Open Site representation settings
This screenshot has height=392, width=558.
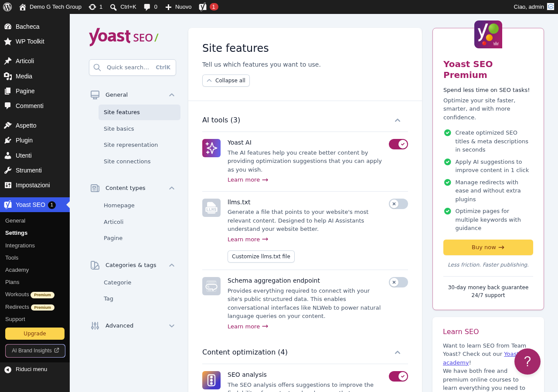(x=139, y=145)
